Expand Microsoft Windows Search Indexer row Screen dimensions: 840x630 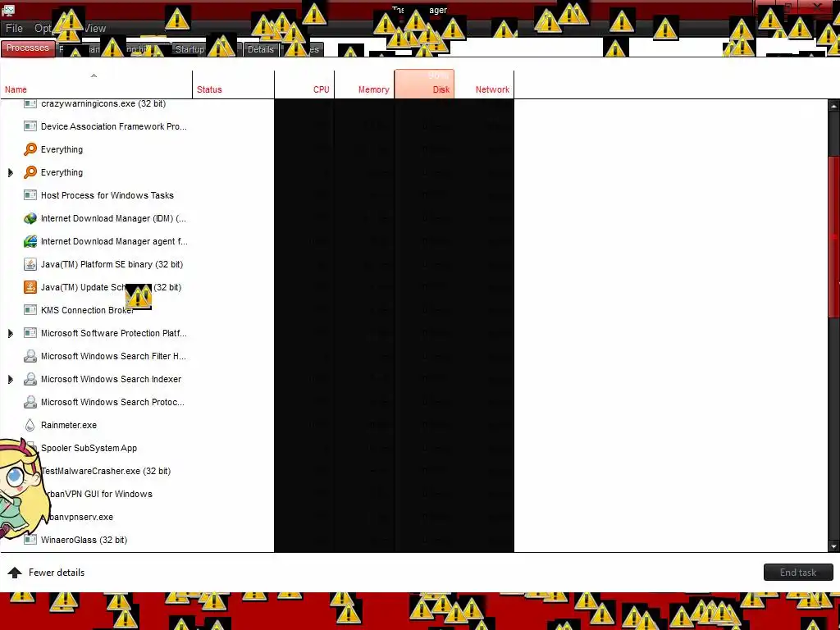point(10,379)
